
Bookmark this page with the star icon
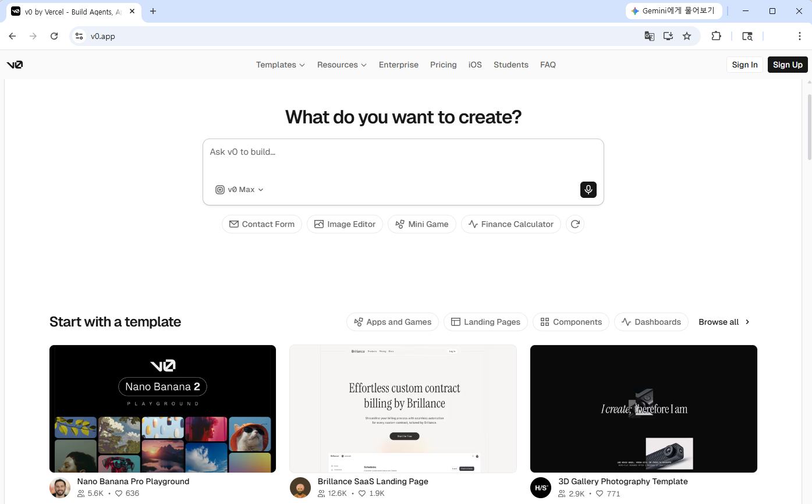point(687,36)
